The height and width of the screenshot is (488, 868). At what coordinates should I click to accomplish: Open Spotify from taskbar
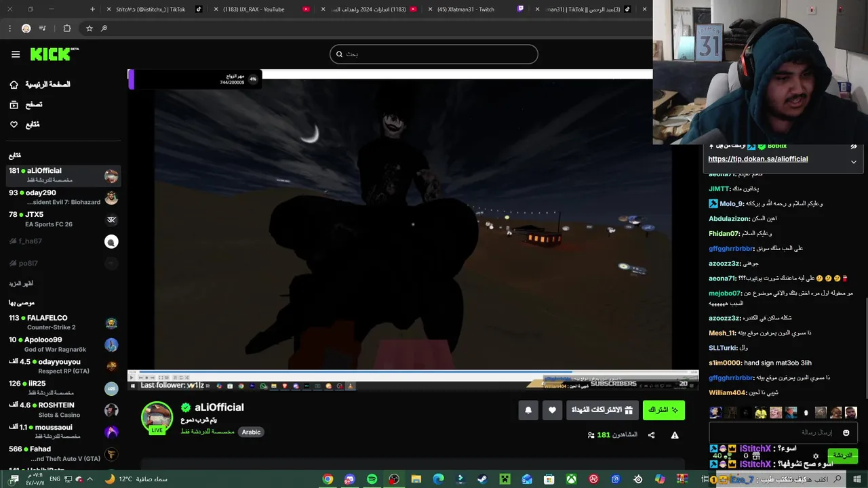(x=372, y=479)
